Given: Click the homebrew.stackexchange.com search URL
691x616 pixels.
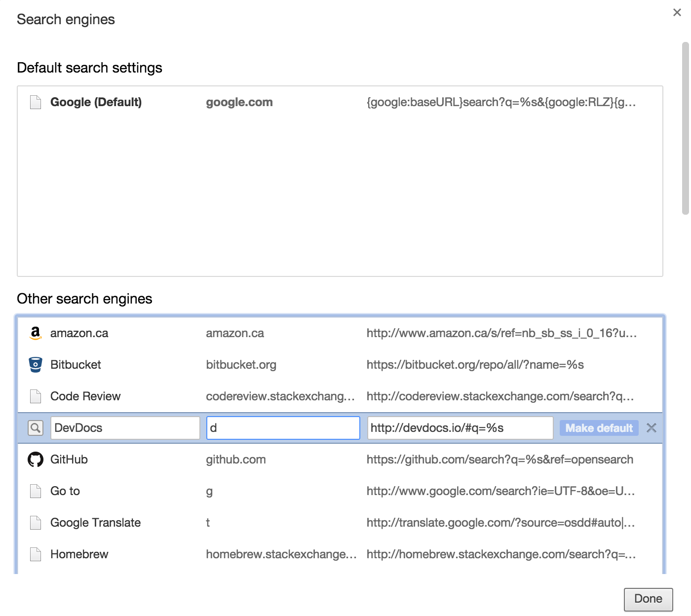Looking at the screenshot, I should [x=501, y=554].
